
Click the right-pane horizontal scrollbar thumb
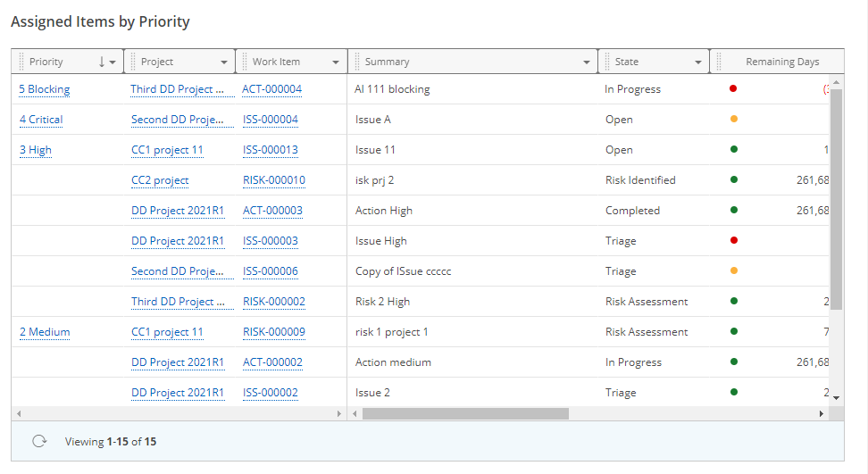click(464, 414)
